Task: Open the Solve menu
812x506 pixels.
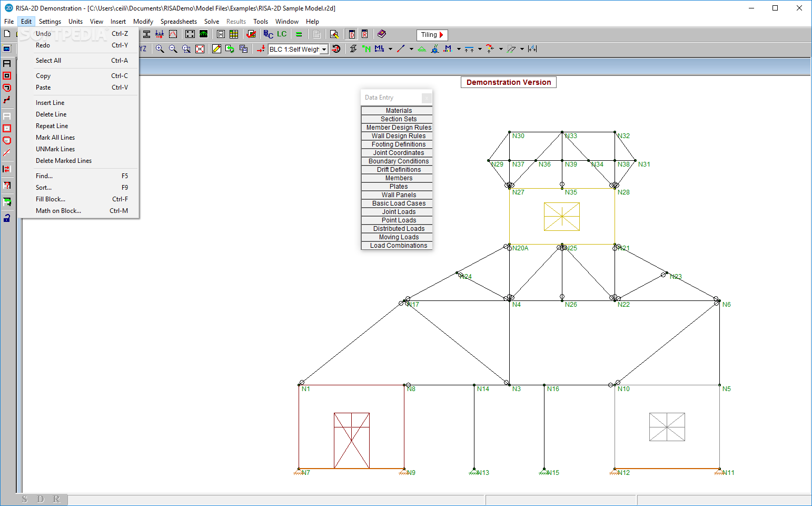Action: click(x=212, y=22)
